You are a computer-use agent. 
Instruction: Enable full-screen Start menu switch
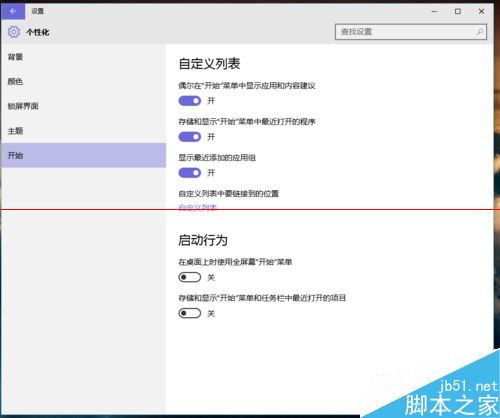click(190, 277)
